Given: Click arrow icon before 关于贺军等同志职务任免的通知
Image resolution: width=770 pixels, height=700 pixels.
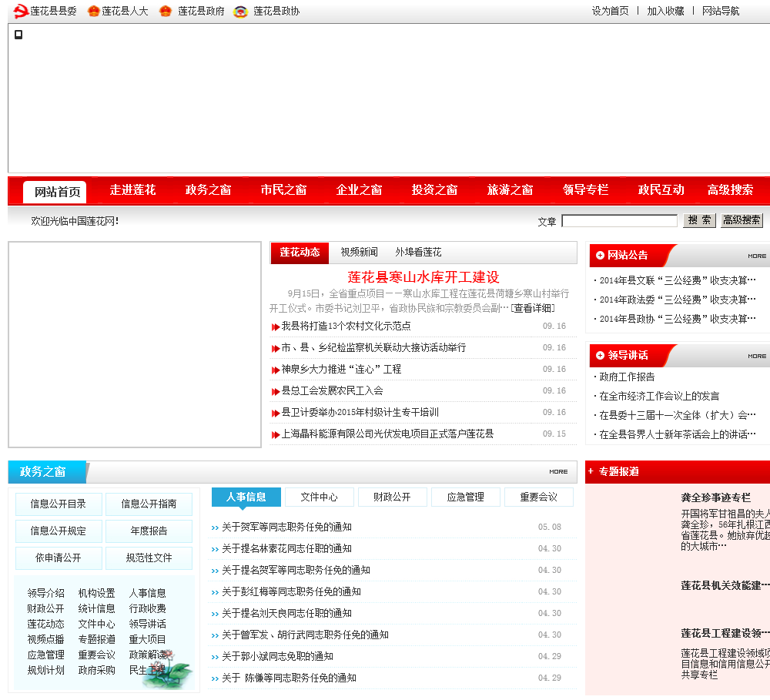Looking at the screenshot, I should 215,528.
